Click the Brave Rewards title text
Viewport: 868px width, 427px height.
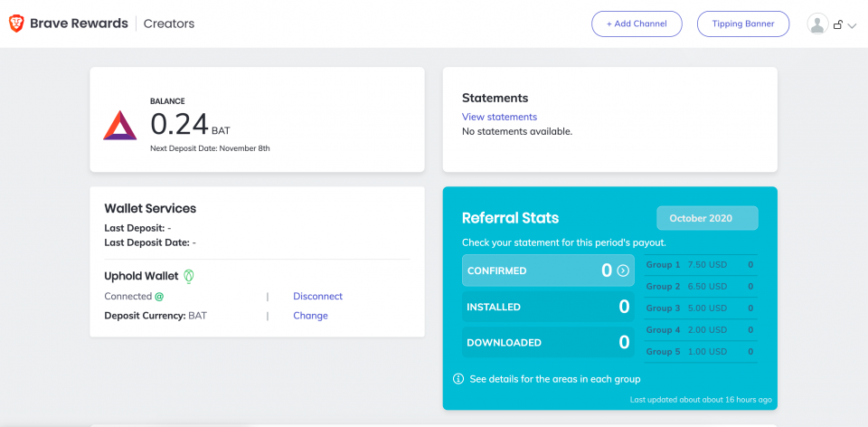click(x=79, y=24)
